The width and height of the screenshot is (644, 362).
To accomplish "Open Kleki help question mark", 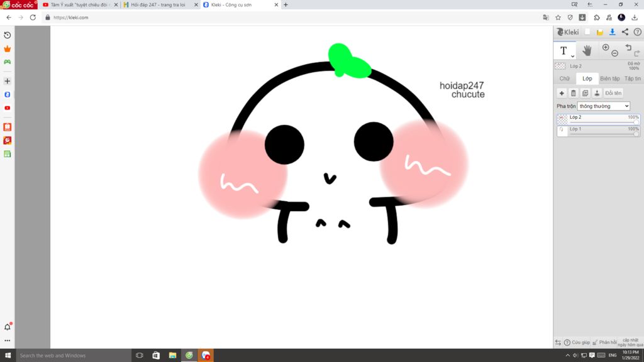I will tap(638, 32).
